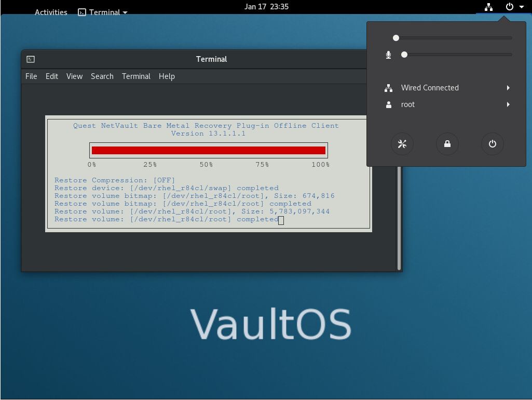Open system settings with the tools button
Screen dimensions: 532x400
(402, 144)
